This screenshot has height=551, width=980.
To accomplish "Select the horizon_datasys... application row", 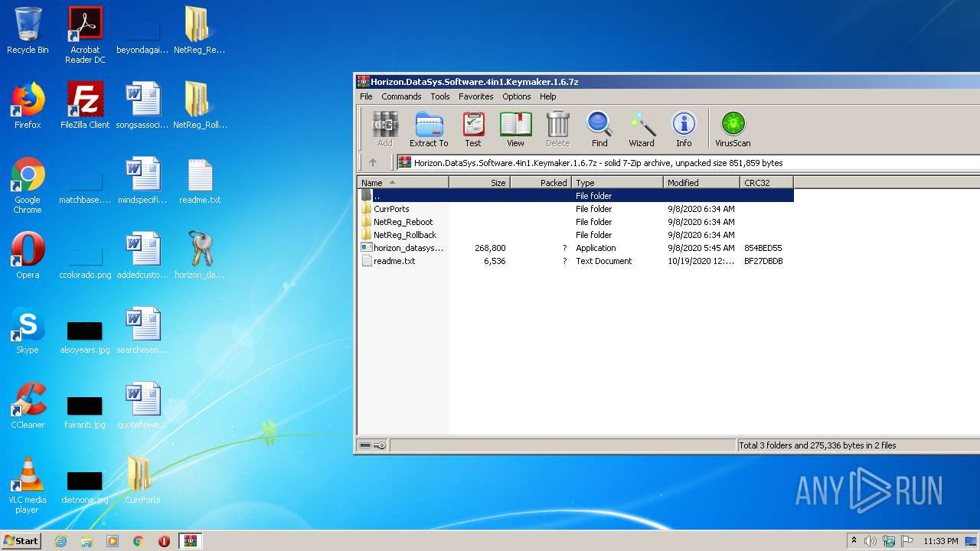I will tap(576, 248).
